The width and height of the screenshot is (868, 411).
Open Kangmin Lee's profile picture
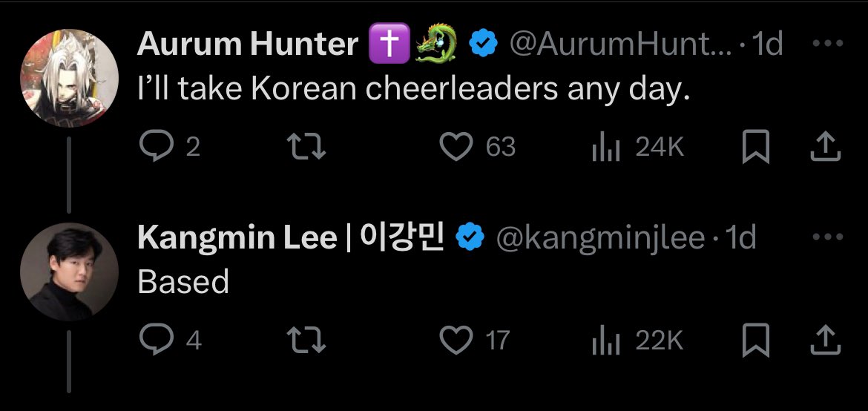pyautogui.click(x=69, y=272)
